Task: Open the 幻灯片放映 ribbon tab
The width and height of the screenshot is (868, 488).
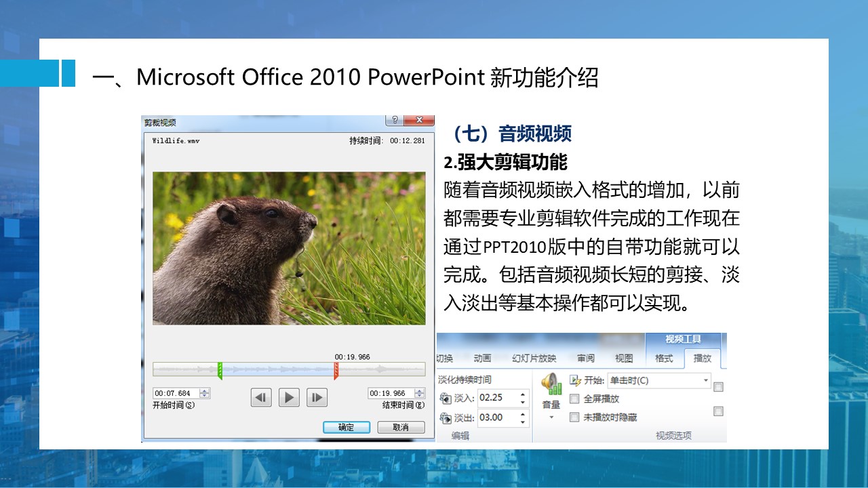Action: pos(534,359)
